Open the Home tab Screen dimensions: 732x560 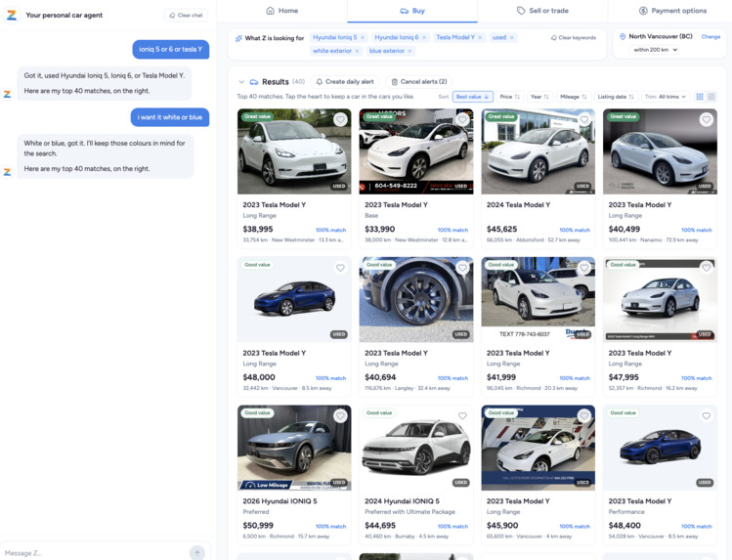282,11
